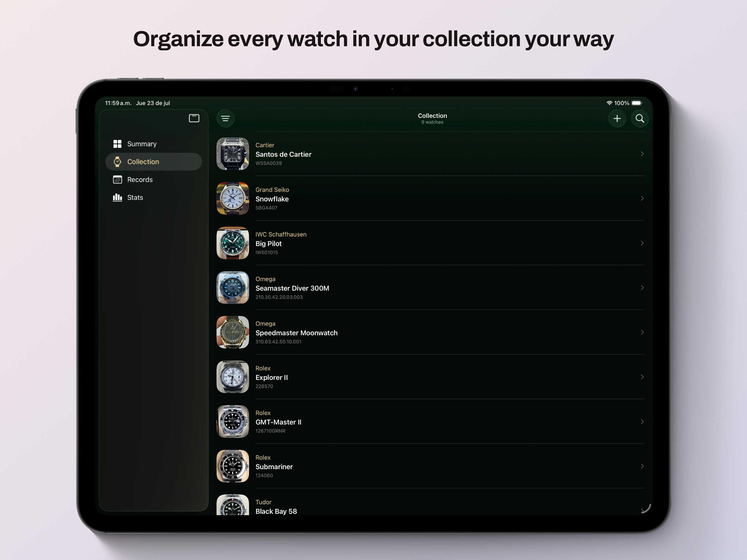
Task: Open the Submariner watch thumbnail
Action: [x=233, y=466]
